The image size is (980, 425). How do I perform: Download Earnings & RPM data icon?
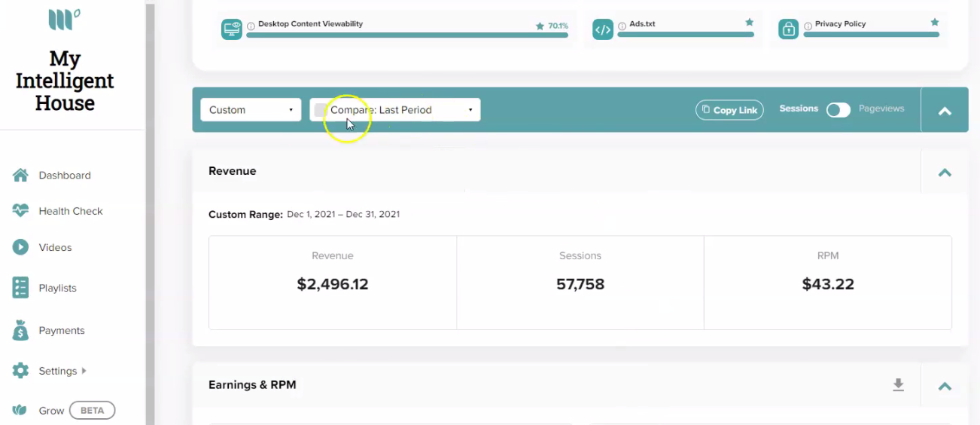coord(898,385)
